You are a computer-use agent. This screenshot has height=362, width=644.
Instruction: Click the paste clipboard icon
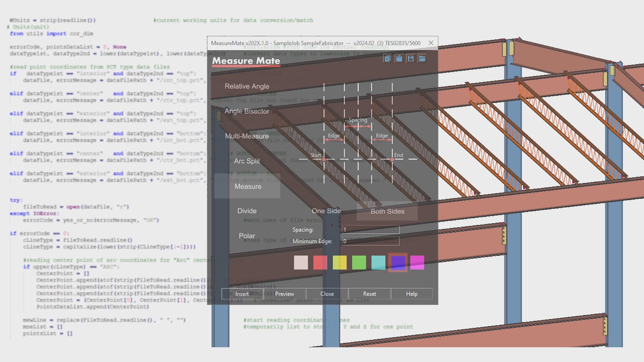(x=399, y=59)
